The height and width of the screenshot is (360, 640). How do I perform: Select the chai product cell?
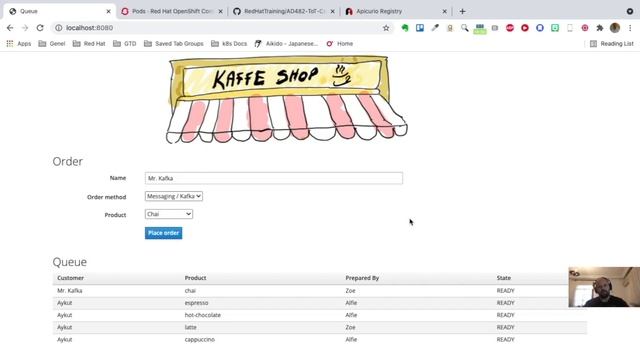190,291
